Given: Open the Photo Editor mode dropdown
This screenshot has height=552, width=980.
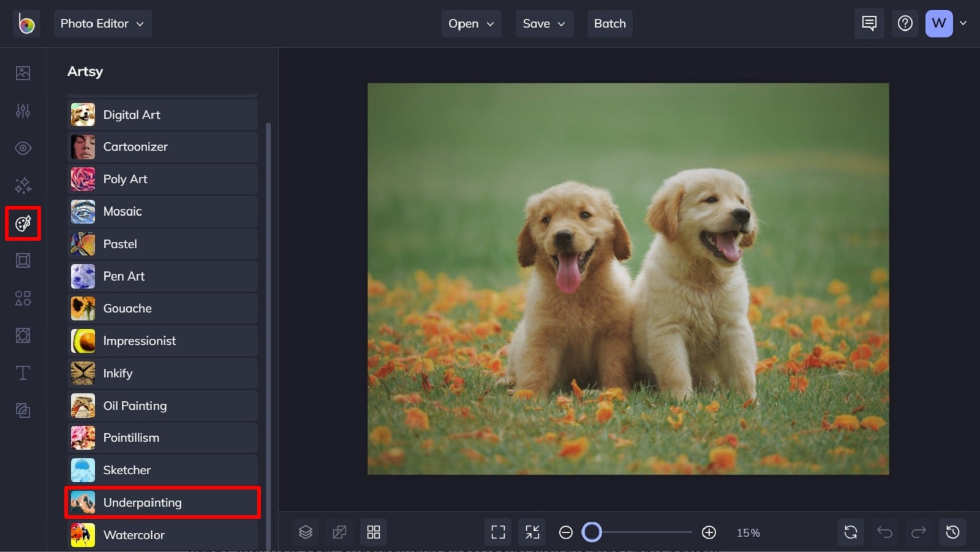Looking at the screenshot, I should pos(102,23).
